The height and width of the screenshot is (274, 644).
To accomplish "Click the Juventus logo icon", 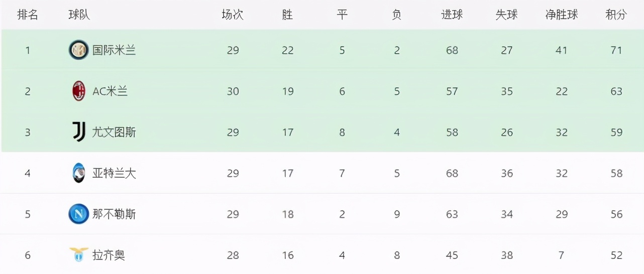I will click(x=79, y=132).
